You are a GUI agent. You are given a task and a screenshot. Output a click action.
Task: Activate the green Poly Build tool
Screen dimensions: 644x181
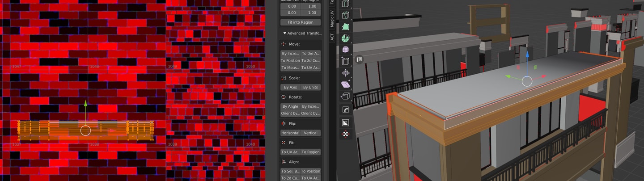coord(345,27)
